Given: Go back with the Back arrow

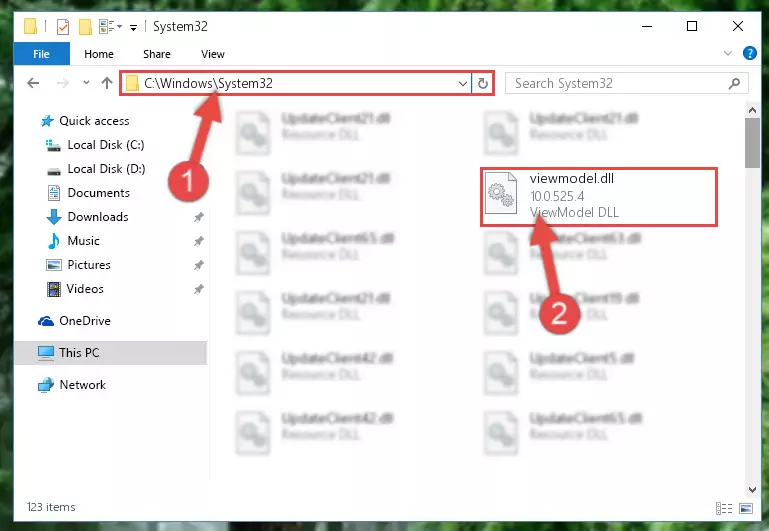Looking at the screenshot, I should [33, 83].
